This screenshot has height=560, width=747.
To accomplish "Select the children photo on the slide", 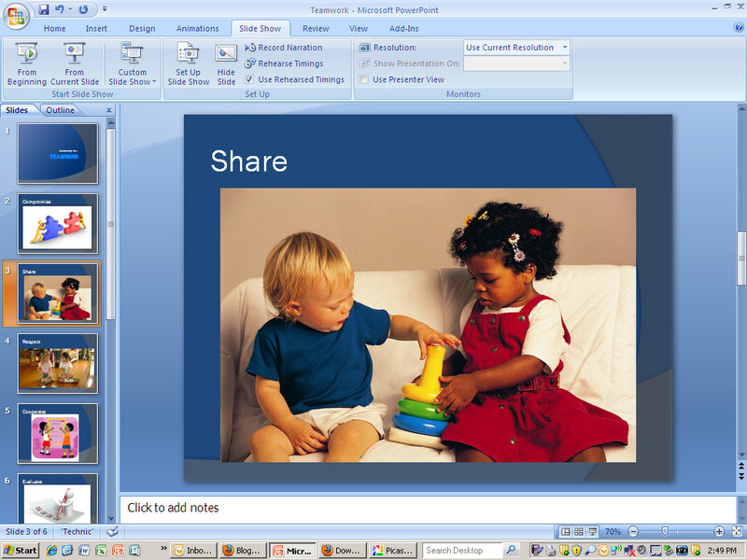I will [428, 325].
